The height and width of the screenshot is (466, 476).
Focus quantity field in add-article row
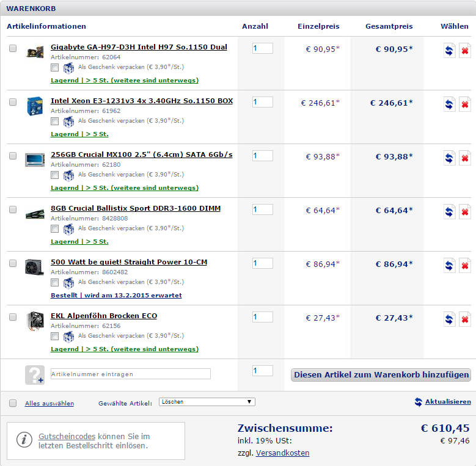[263, 371]
